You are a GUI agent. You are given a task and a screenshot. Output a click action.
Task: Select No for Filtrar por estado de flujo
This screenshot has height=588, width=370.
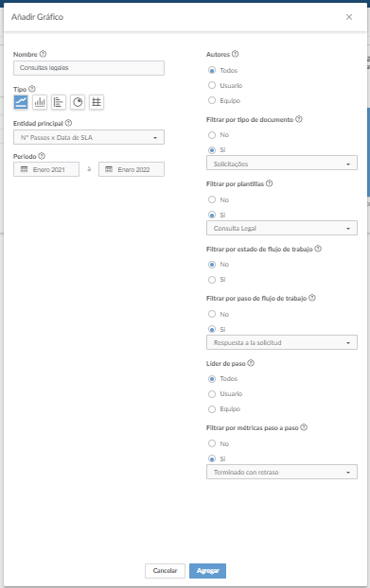tap(212, 265)
